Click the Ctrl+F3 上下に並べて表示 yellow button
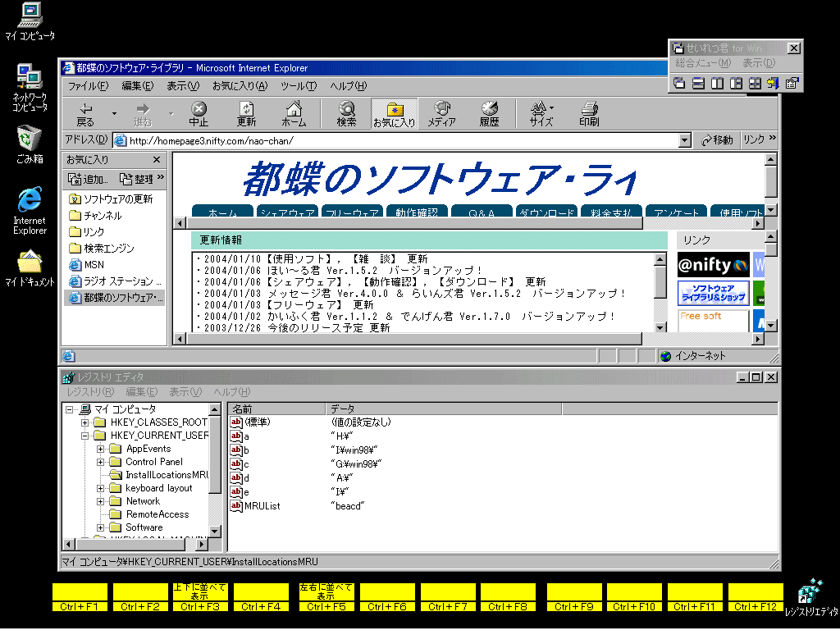 click(x=200, y=597)
